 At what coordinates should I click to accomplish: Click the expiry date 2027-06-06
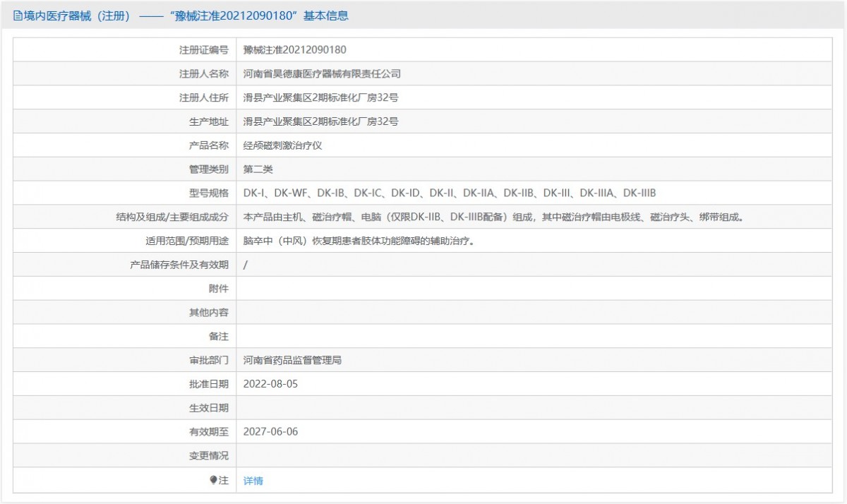(x=270, y=431)
